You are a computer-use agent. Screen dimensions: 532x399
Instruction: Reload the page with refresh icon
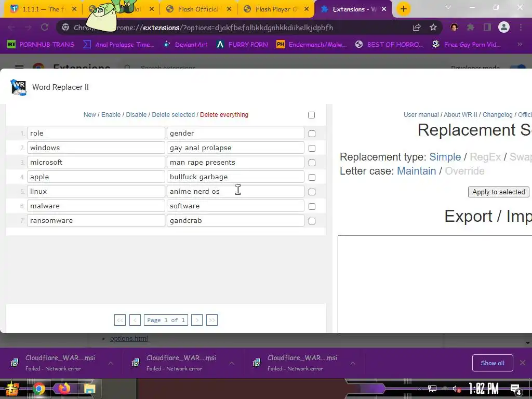pos(45,28)
